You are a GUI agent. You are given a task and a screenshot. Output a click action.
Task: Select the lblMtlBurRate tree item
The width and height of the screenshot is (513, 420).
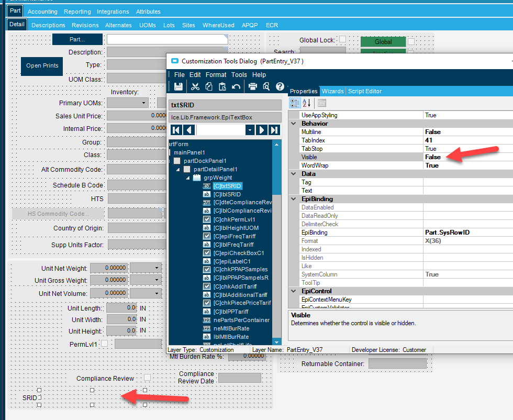tap(231, 337)
